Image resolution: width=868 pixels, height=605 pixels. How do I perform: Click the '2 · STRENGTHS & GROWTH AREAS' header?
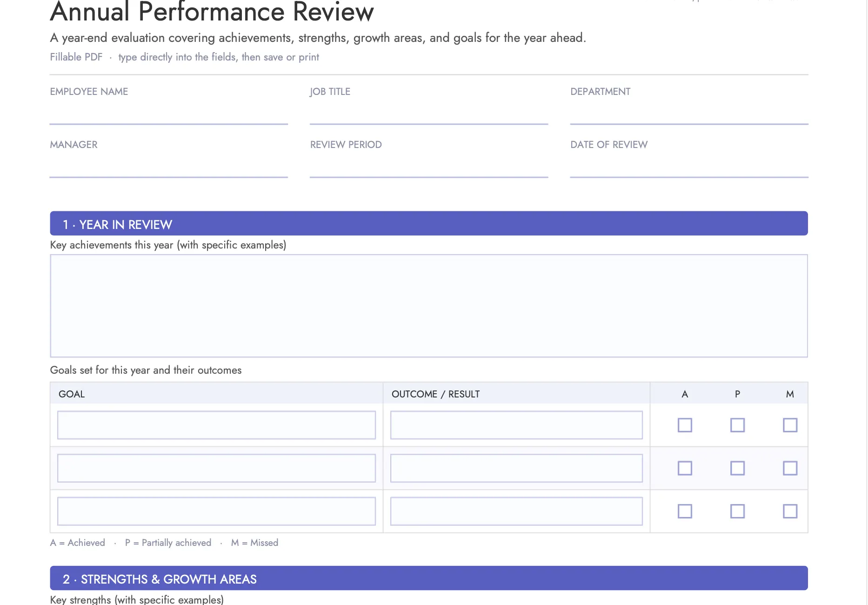point(429,578)
